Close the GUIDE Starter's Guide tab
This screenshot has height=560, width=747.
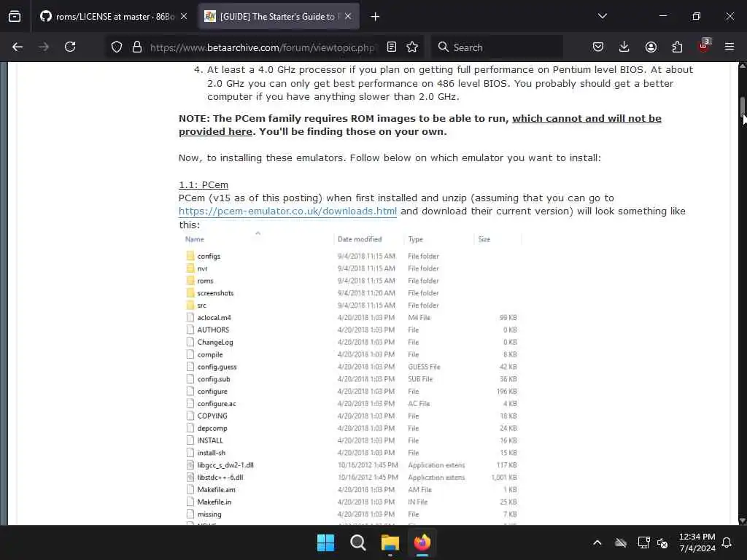pos(348,17)
